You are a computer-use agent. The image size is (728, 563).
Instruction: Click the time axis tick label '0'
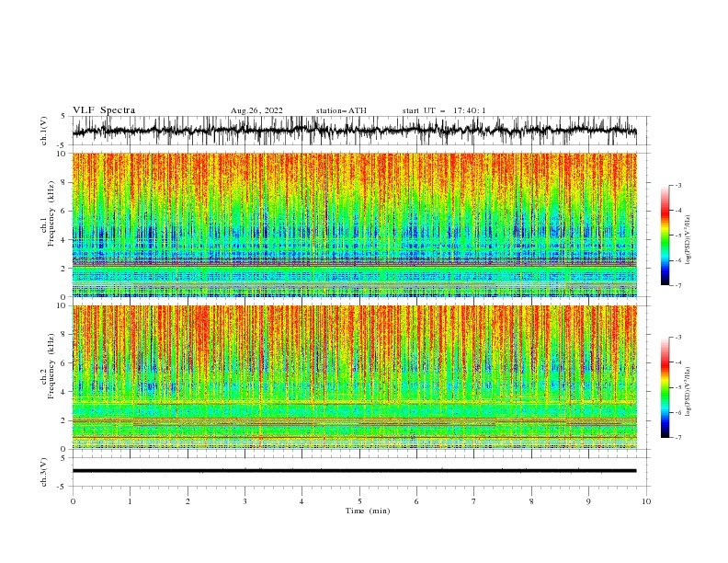(x=73, y=501)
